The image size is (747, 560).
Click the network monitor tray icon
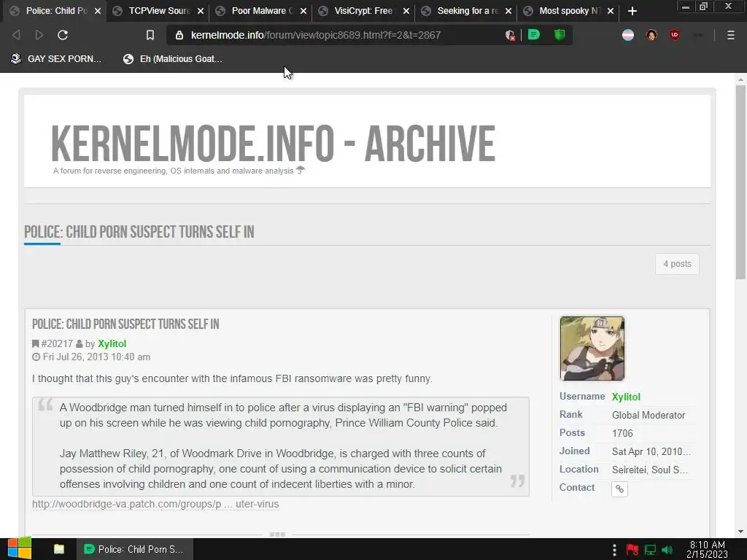(650, 550)
